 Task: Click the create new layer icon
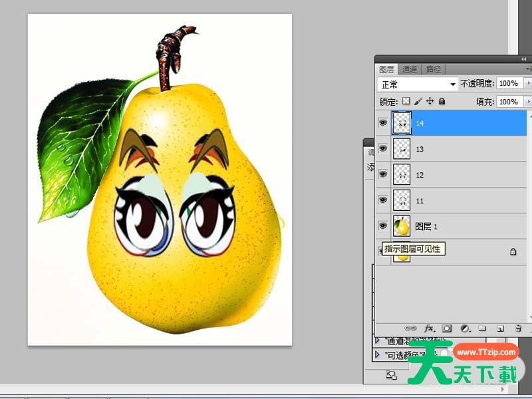coord(500,328)
